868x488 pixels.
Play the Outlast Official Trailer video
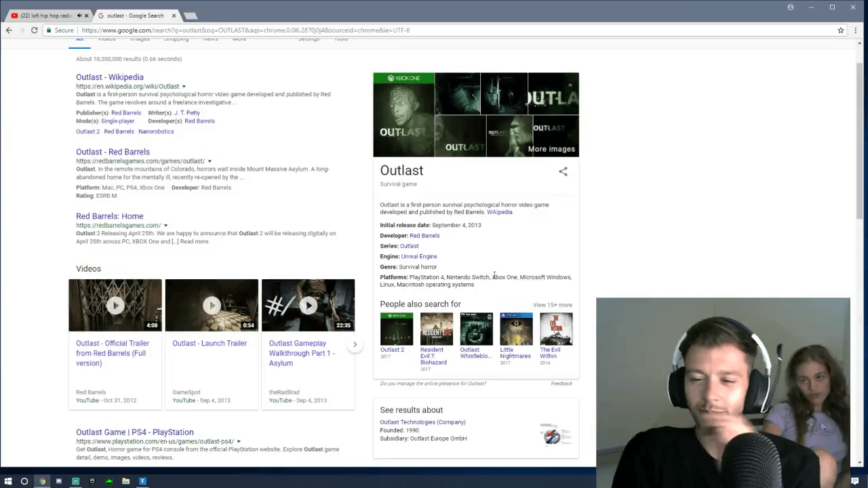click(x=115, y=305)
